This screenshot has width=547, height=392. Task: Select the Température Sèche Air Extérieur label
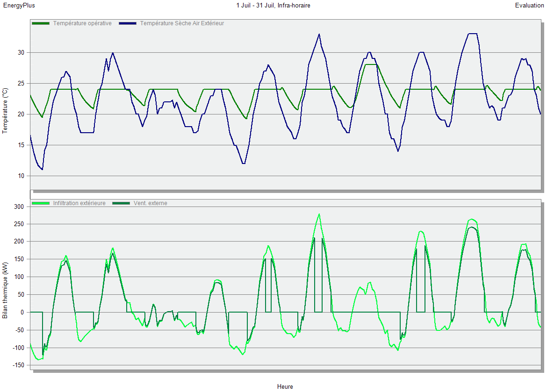click(182, 23)
